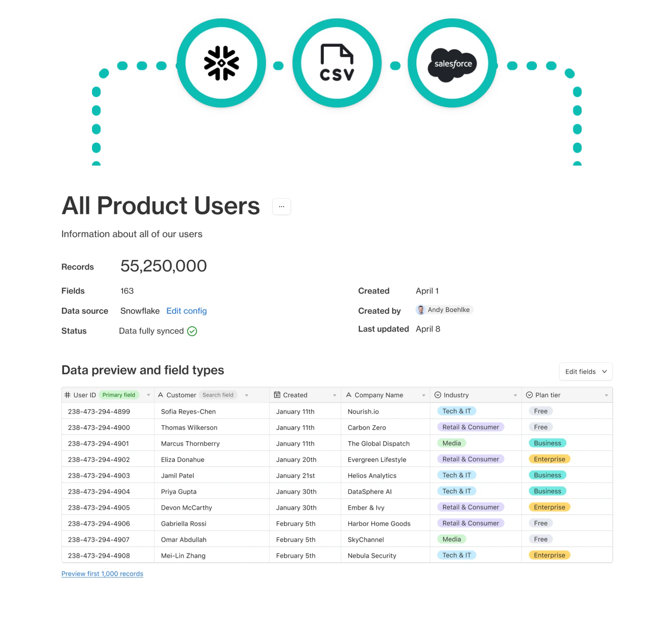Click user ID 238-473-294-4903
The height and width of the screenshot is (642, 672).
[99, 476]
